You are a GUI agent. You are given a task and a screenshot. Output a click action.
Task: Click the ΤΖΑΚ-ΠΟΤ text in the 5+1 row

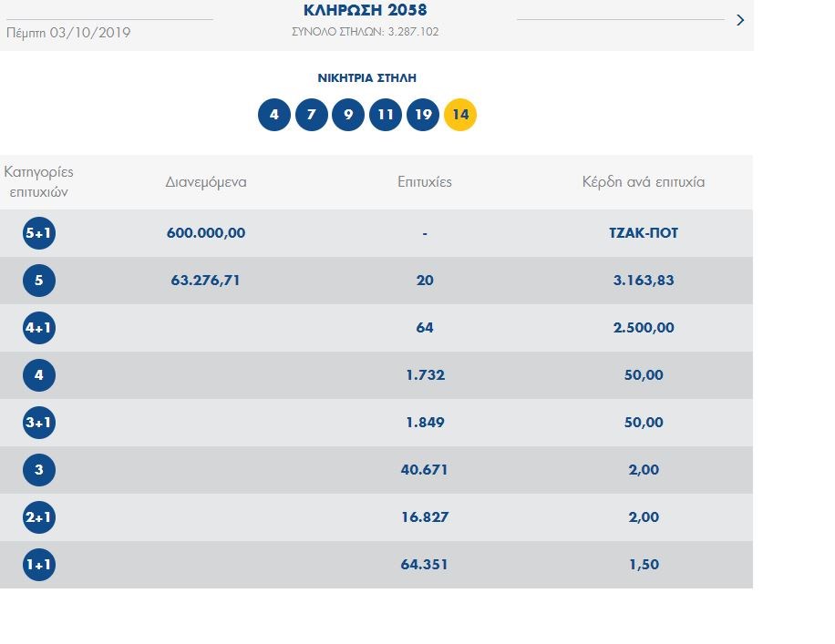tap(644, 233)
